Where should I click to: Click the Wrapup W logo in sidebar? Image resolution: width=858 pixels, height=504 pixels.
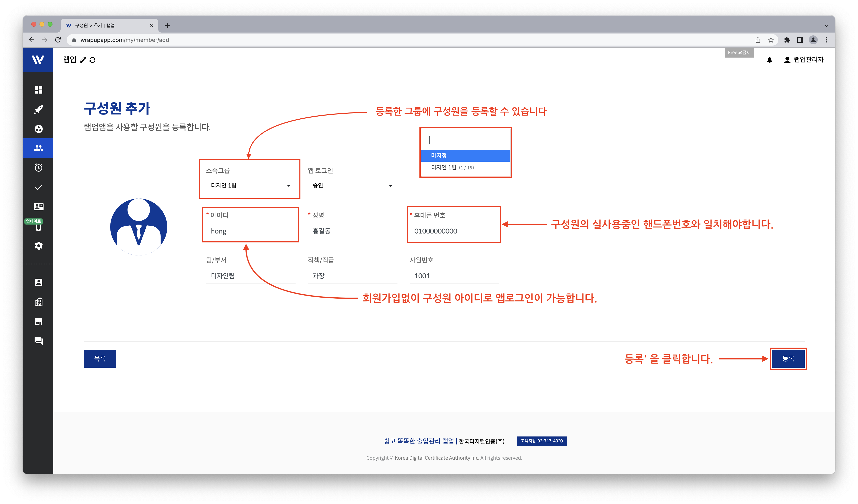[38, 60]
